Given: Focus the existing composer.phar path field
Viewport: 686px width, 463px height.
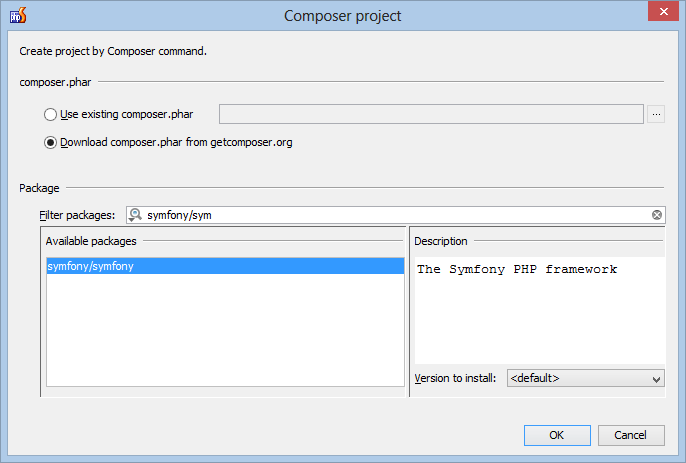Looking at the screenshot, I should coord(431,114).
